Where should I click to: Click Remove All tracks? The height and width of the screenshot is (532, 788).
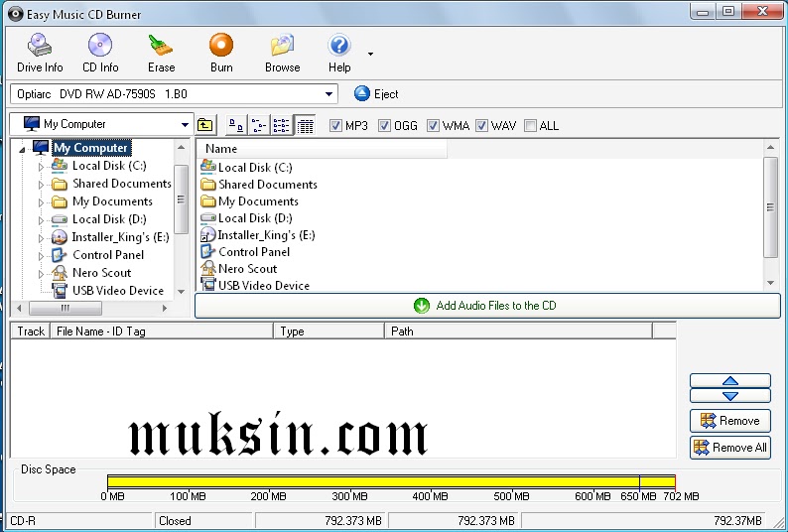click(729, 447)
